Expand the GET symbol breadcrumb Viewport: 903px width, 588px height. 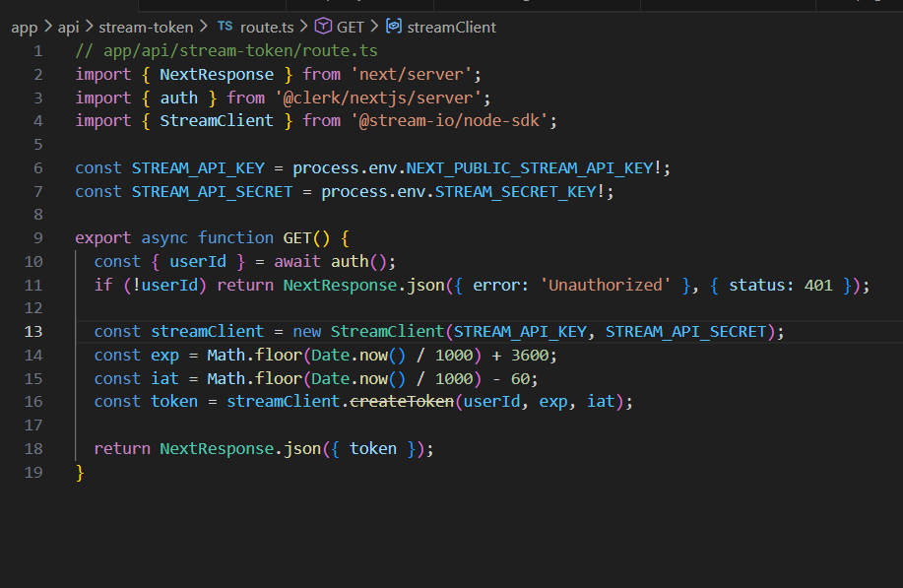tap(351, 27)
